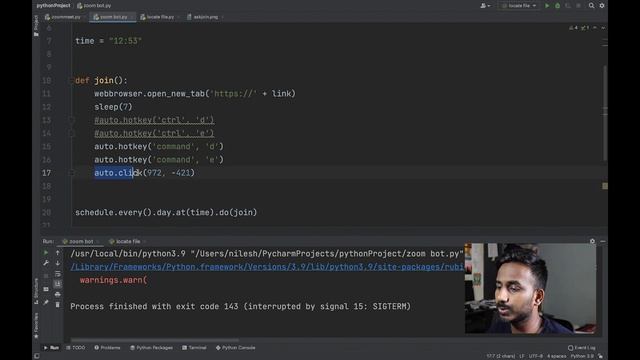Screen dimensions: 640x360
Task: Open Run panel settings gear
Action: pyautogui.click(x=593, y=242)
